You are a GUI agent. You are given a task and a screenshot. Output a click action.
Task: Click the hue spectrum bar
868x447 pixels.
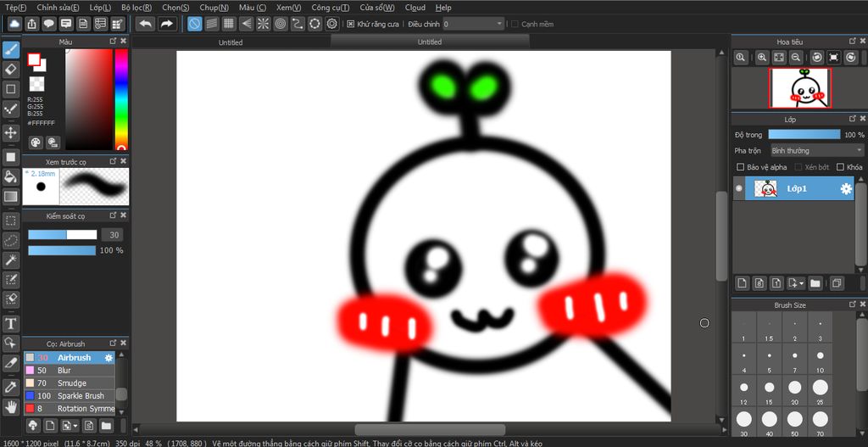[x=121, y=100]
